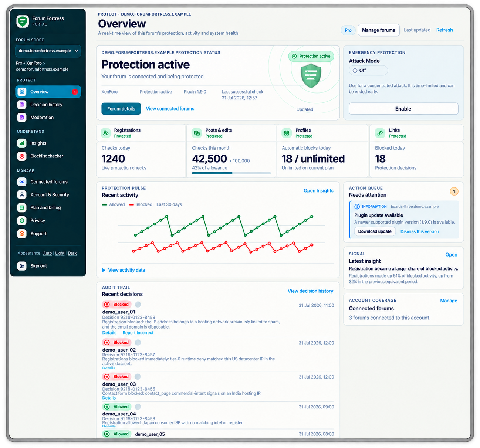
Task: Click the Forum Fortress shield logo
Action: pos(23,21)
